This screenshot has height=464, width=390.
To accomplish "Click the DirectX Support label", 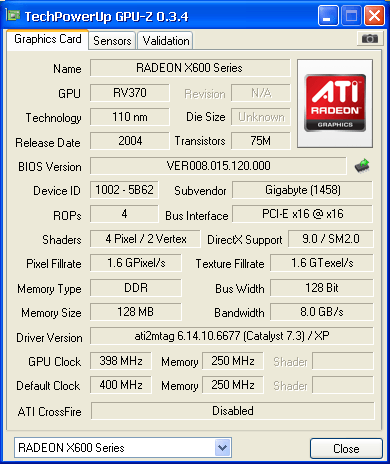I will click(245, 240).
